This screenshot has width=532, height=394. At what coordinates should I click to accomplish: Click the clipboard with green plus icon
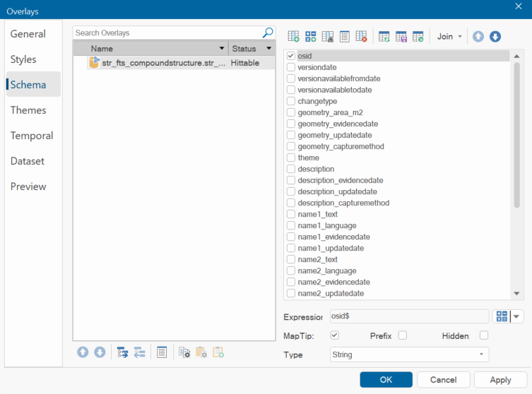click(x=218, y=352)
